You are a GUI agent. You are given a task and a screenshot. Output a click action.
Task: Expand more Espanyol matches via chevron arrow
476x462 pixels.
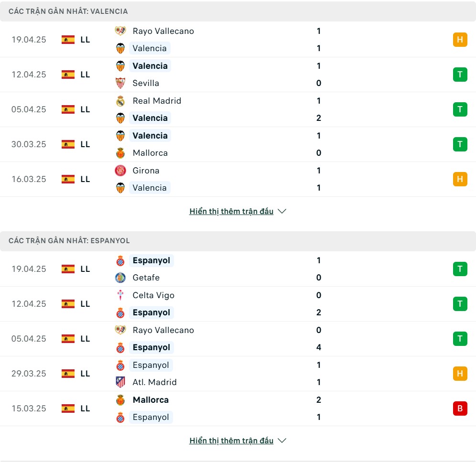[x=282, y=441]
